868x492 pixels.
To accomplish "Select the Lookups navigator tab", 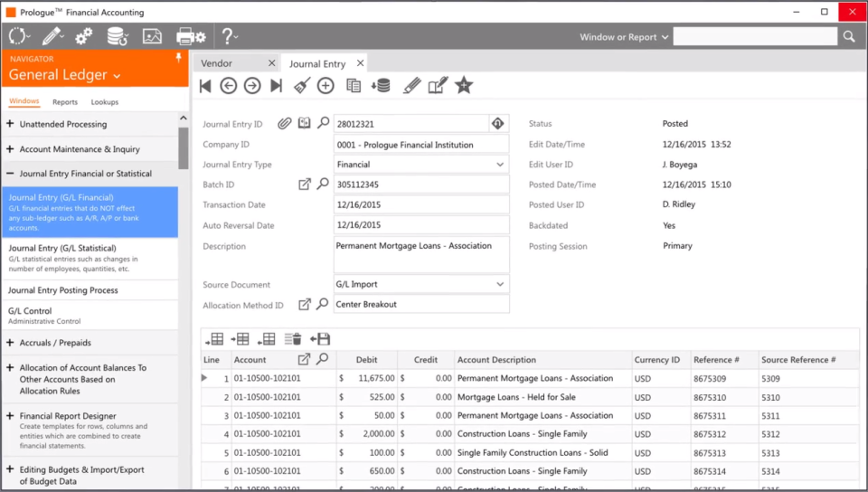I will click(105, 102).
